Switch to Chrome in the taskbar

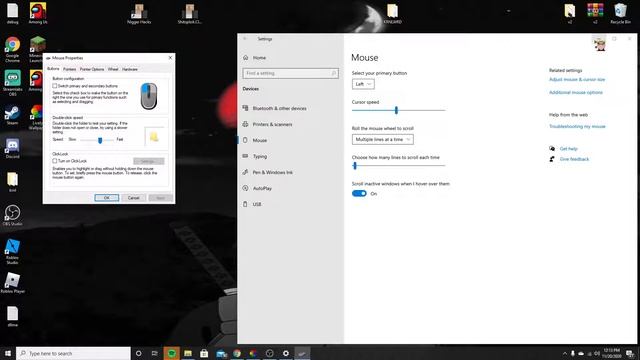tap(237, 353)
